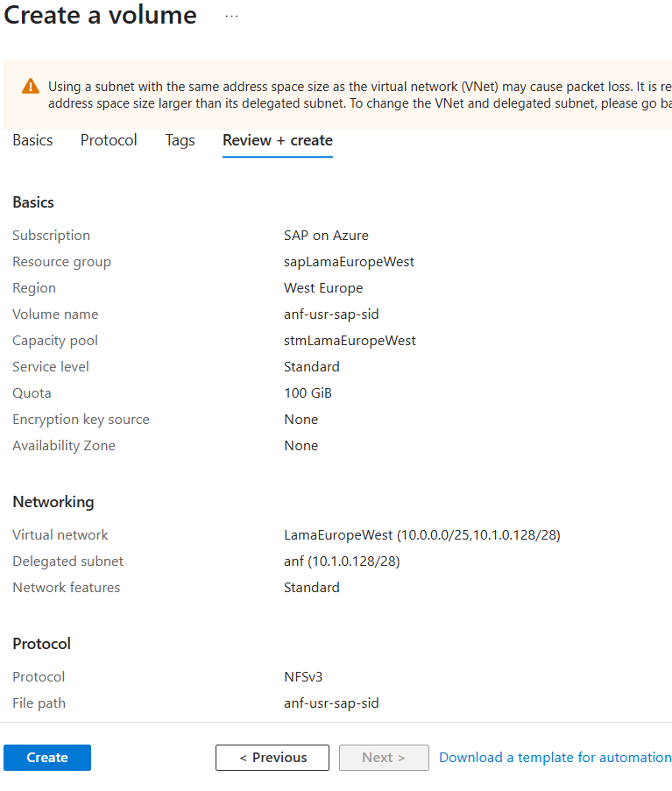Download a template for automation
672x791 pixels.
[555, 758]
